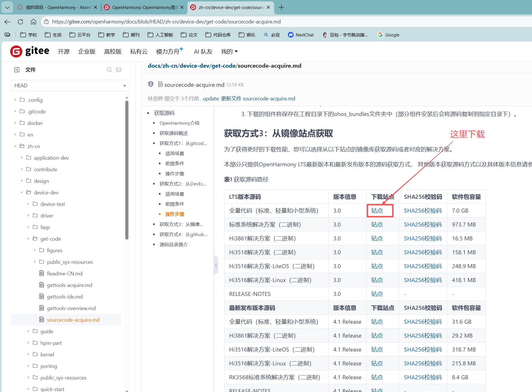
Task: Open 站点 link for 全量代码 3.0
Action: [377, 211]
